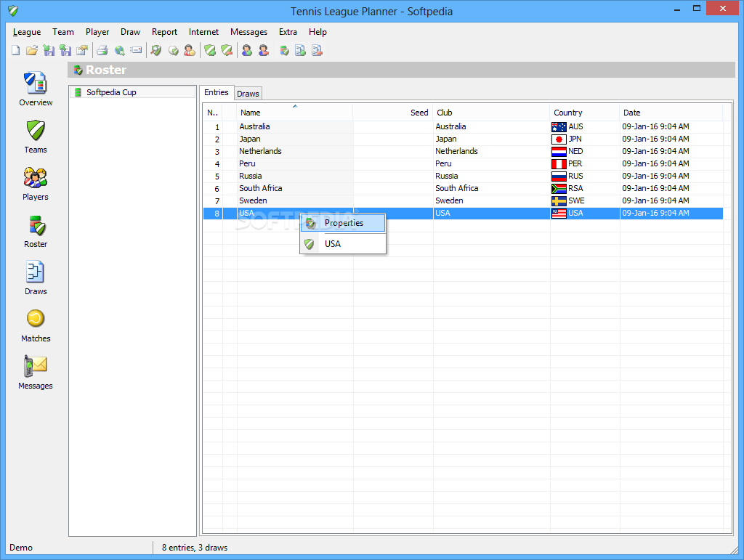The width and height of the screenshot is (744, 560).
Task: Sort by the Date column header
Action: pos(671,113)
